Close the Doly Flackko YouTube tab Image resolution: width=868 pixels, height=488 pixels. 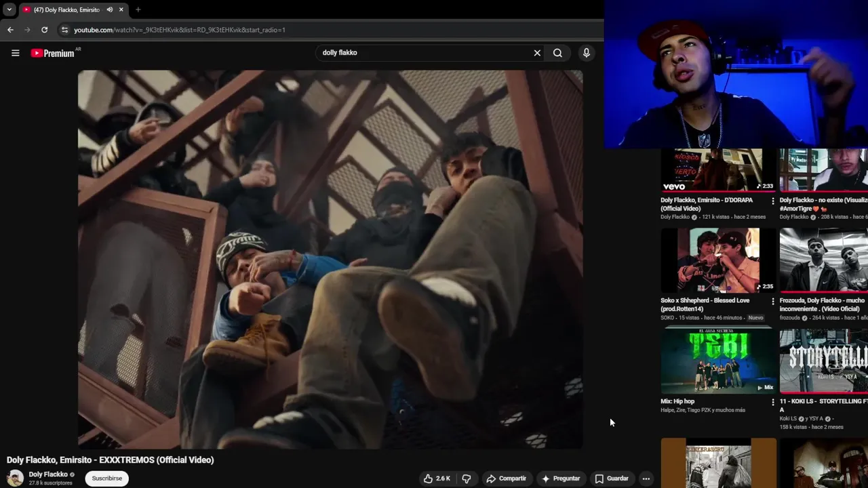121,9
